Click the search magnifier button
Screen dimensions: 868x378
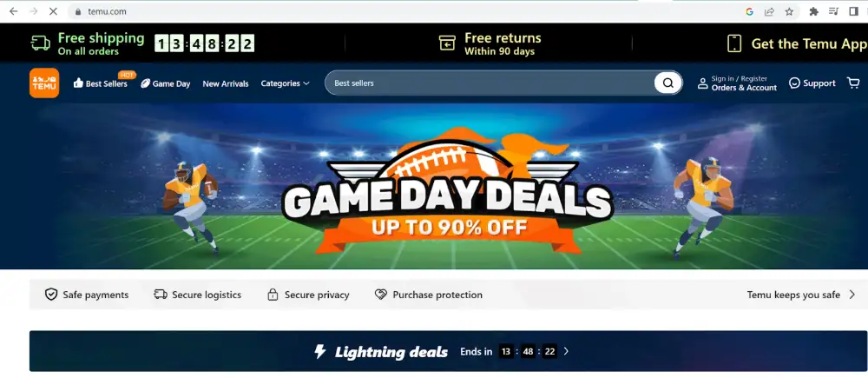pyautogui.click(x=668, y=83)
